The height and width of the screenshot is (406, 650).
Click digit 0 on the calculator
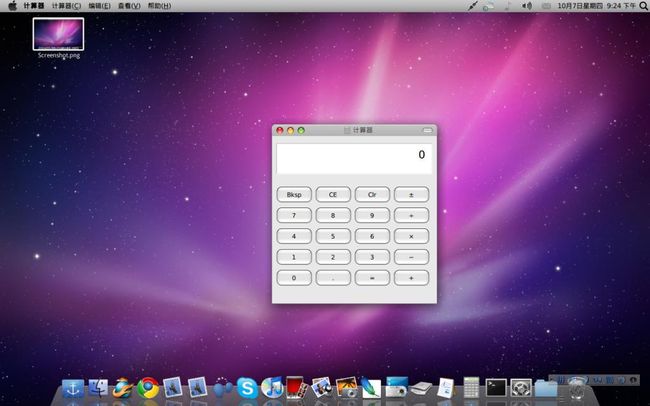[x=294, y=278]
